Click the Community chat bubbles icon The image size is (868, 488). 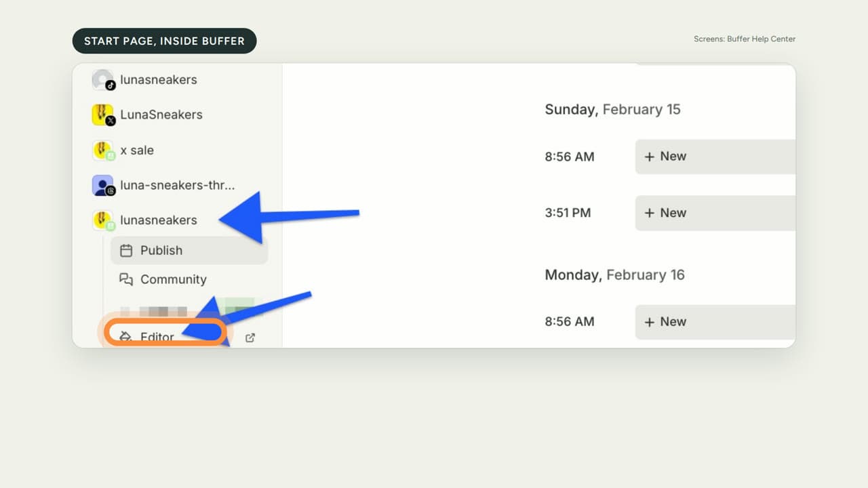(126, 279)
